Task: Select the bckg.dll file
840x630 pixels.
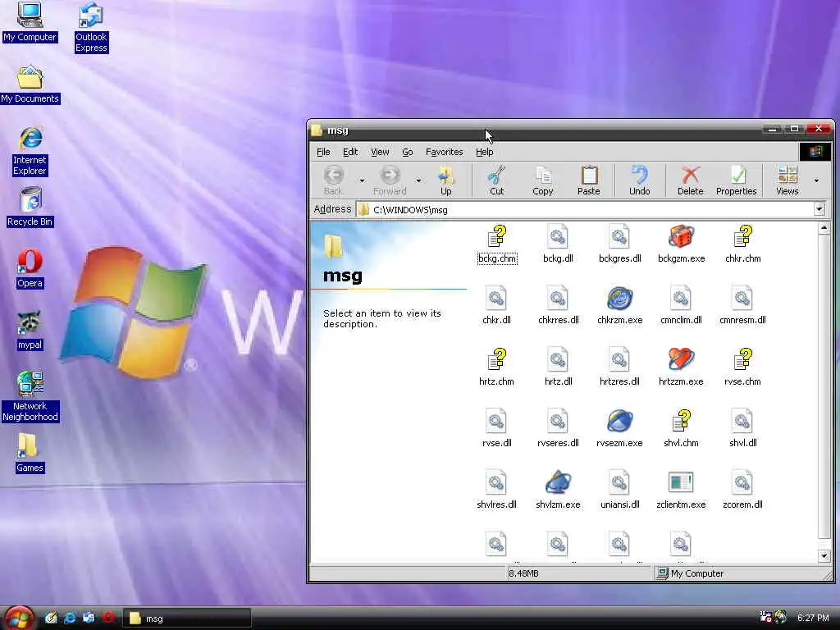Action: [x=558, y=244]
